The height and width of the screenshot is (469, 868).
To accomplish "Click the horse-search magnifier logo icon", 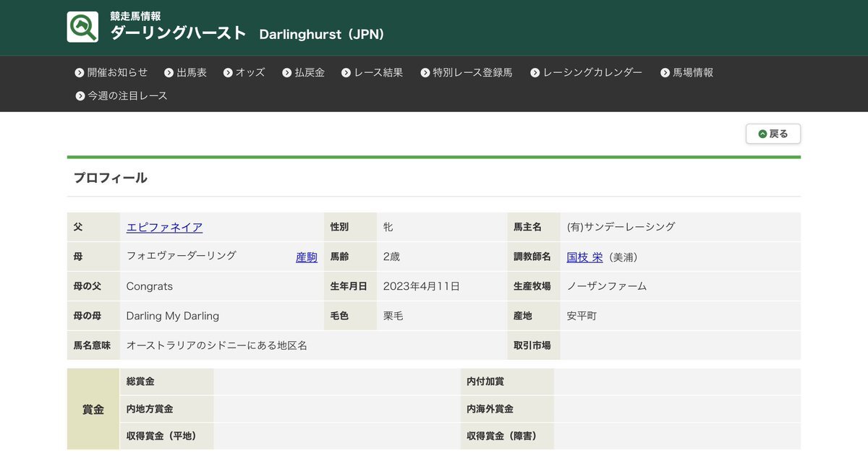I will coord(82,27).
